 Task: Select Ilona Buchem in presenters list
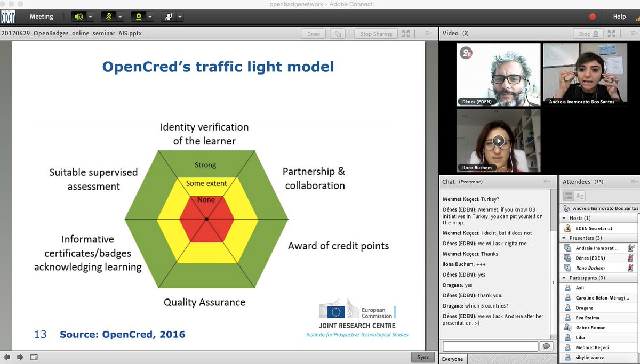click(x=599, y=268)
